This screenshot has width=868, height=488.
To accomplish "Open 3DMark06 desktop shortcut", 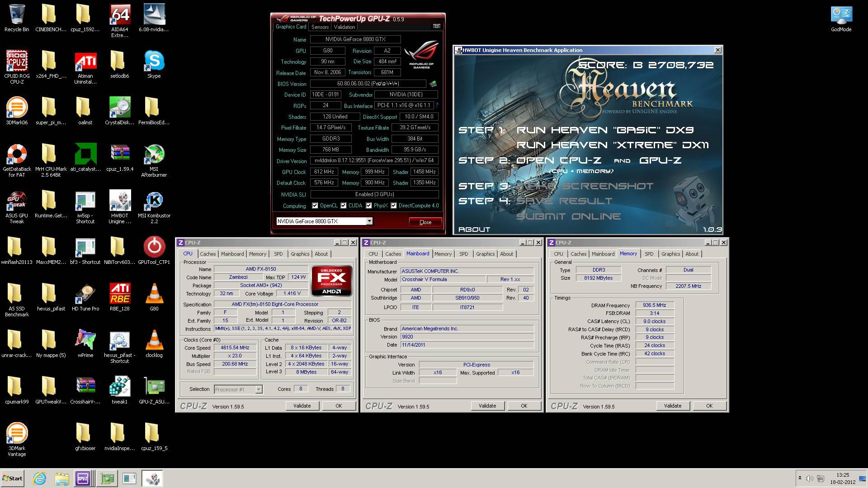I will tap(17, 111).
